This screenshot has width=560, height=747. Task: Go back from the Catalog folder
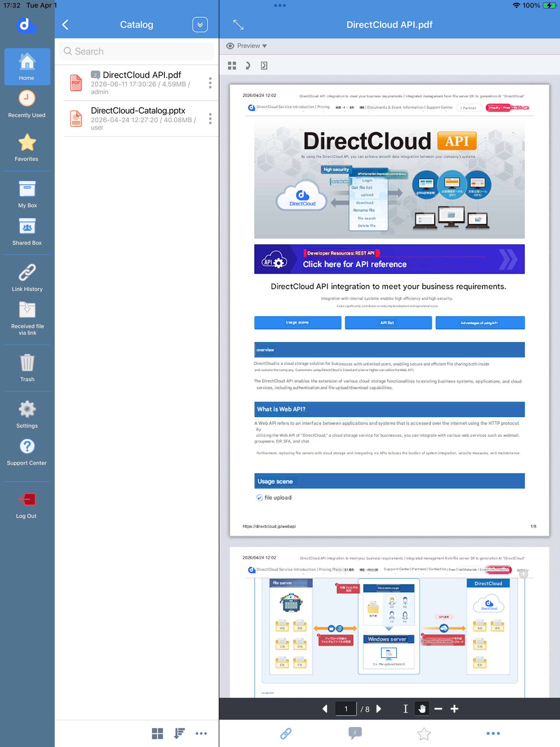click(x=66, y=25)
